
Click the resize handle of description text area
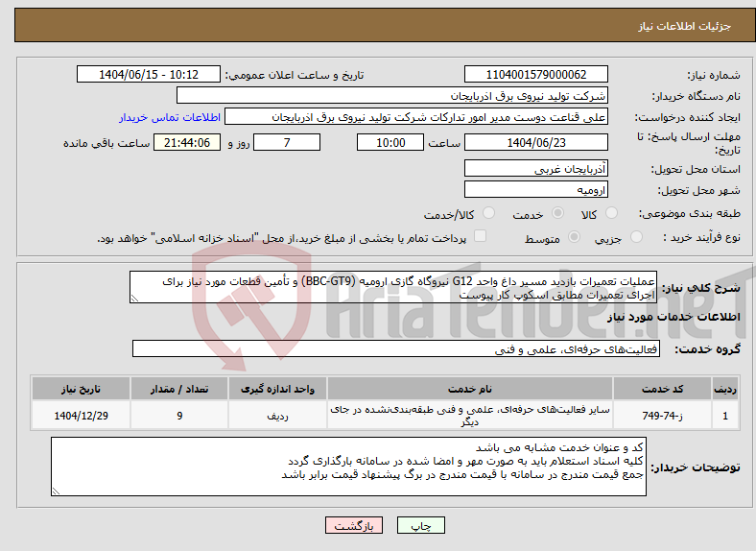134,299
